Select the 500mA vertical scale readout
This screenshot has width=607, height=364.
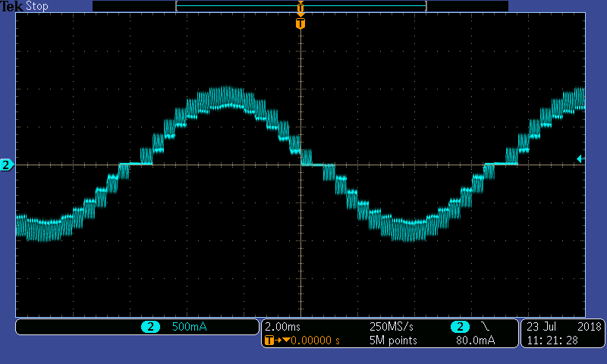tap(189, 327)
